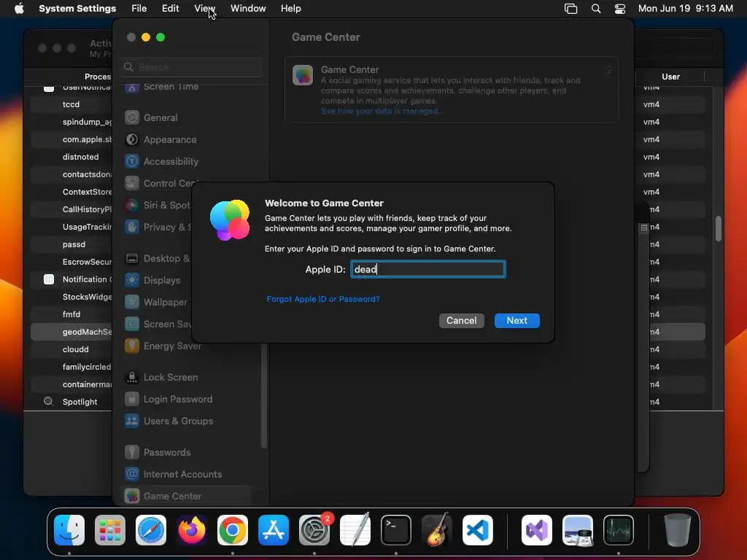The image size is (747, 560).
Task: Open Finder from the Dock
Action: point(69,530)
